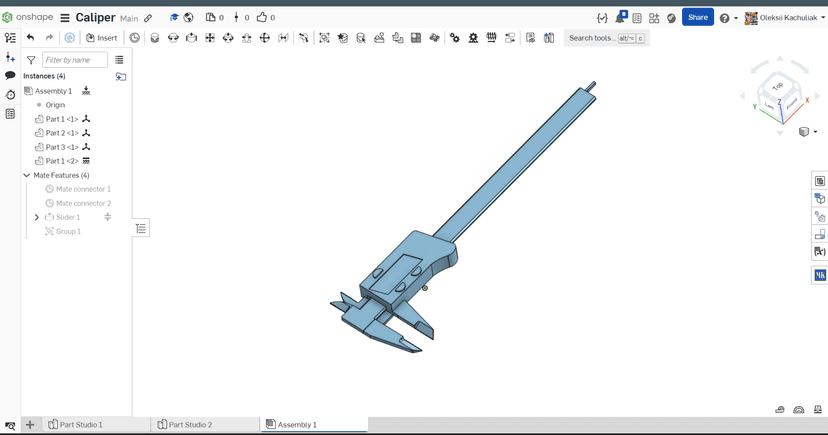
Task: Click the insert new tab plus icon
Action: [30, 425]
